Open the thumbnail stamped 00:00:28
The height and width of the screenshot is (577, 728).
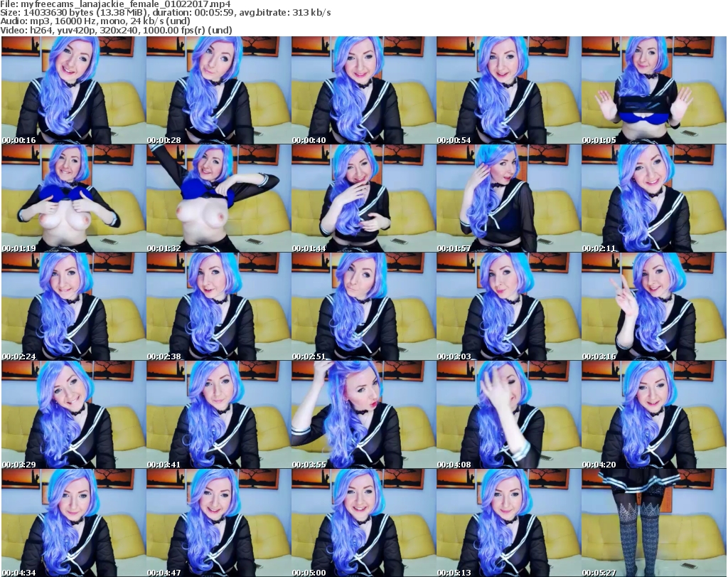point(218,90)
